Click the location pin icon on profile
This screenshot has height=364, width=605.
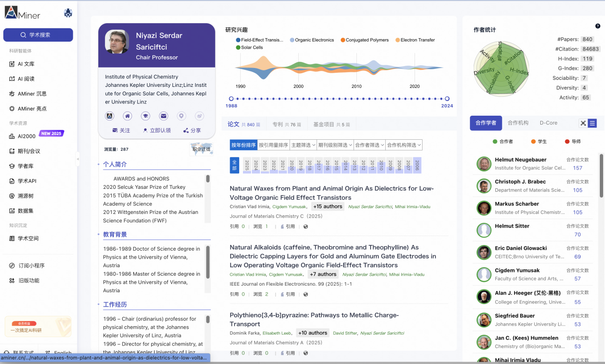point(181,116)
